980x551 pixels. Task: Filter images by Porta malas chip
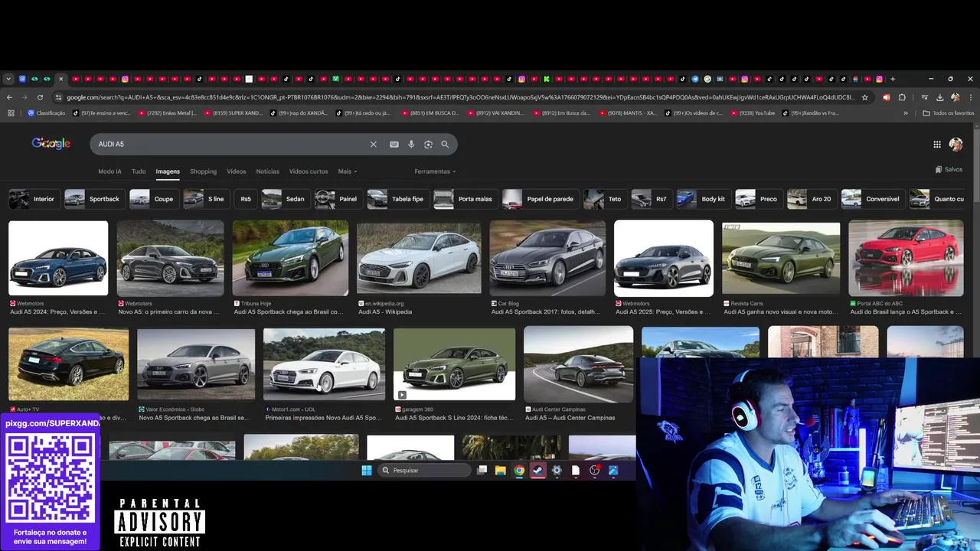464,199
